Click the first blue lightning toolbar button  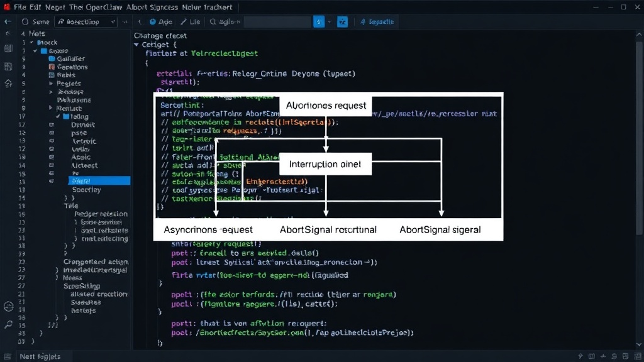[x=319, y=22]
